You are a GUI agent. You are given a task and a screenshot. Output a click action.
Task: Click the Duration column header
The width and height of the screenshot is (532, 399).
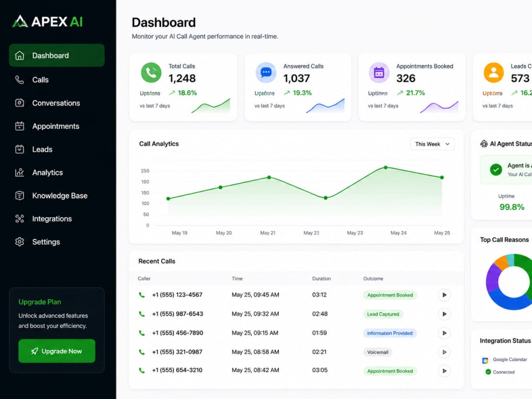point(321,279)
